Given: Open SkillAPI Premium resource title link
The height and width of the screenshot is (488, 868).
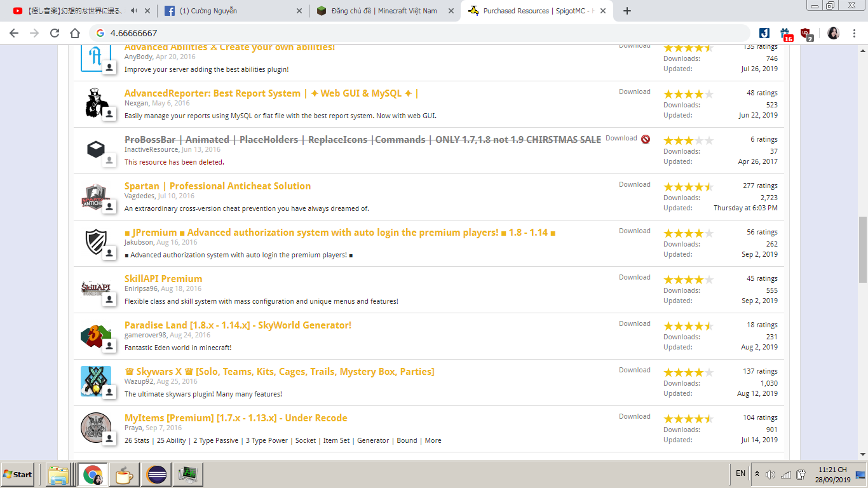Looking at the screenshot, I should [x=163, y=279].
